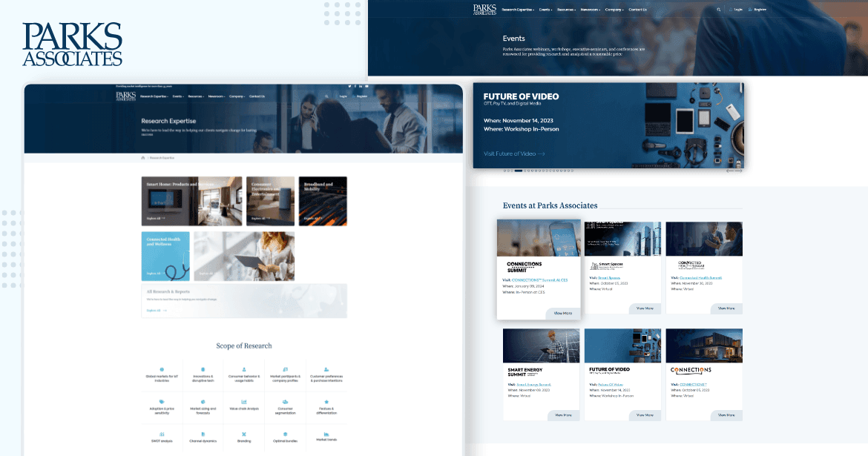Click View More on CONNECTIONS card

(x=726, y=415)
